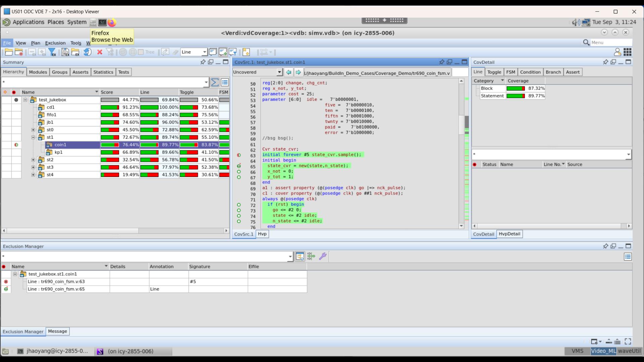The width and height of the screenshot is (644, 362).
Task: Expand the st4 tree node
Action: pos(33,175)
